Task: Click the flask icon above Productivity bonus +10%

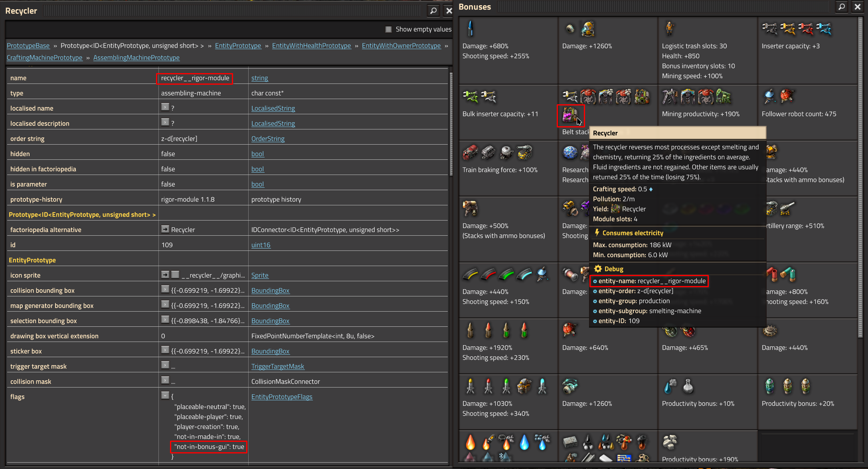Action: coord(688,386)
